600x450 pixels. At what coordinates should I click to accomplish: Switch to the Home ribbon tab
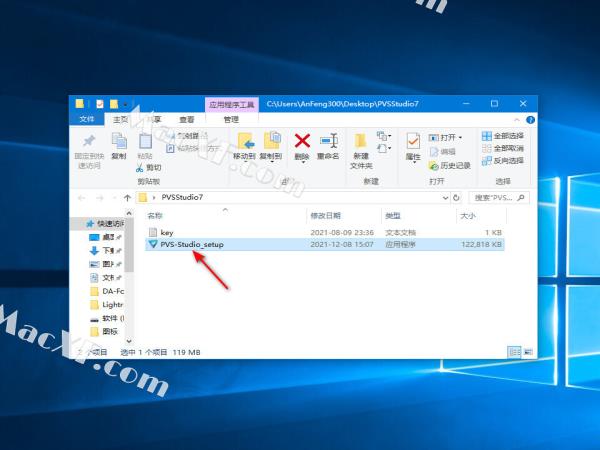coord(120,119)
